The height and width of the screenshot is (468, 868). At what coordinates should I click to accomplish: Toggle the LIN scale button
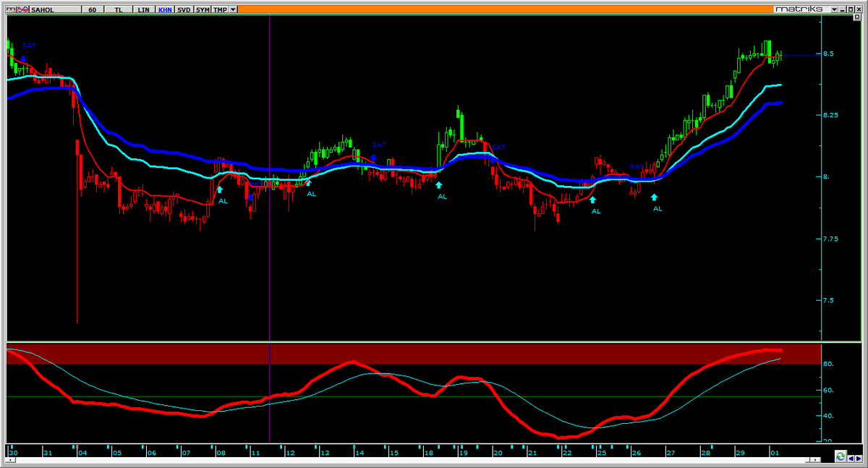(x=144, y=9)
